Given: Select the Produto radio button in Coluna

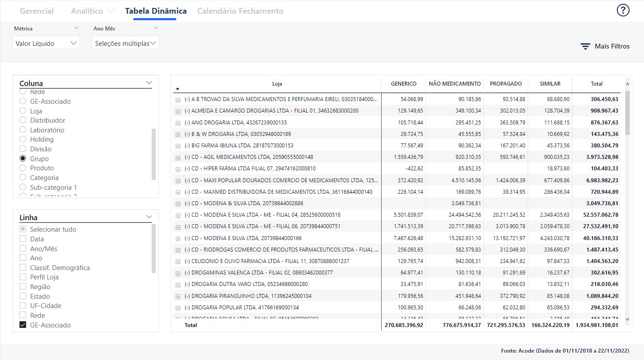Looking at the screenshot, I should click(23, 168).
